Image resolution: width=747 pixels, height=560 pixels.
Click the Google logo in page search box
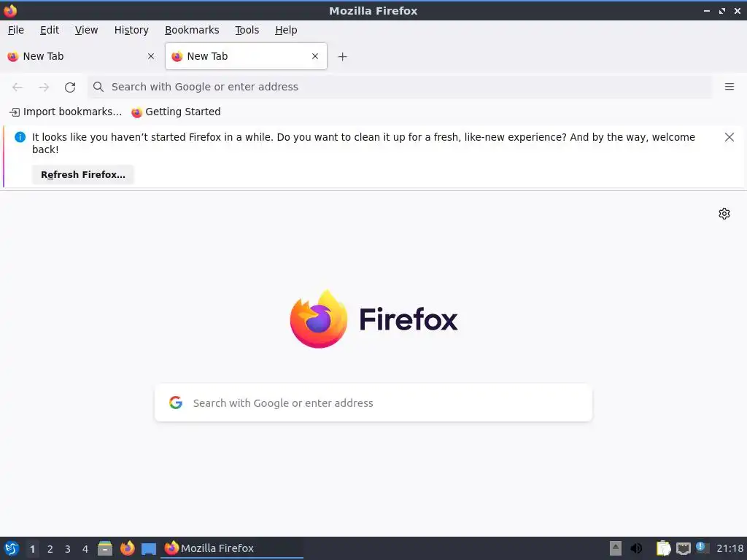176,402
